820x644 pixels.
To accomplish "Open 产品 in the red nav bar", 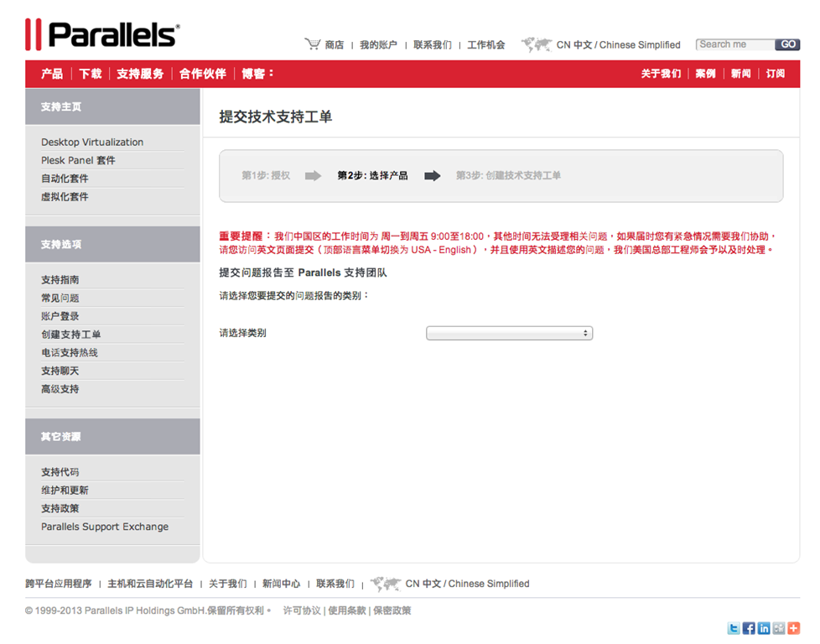I will [52, 74].
